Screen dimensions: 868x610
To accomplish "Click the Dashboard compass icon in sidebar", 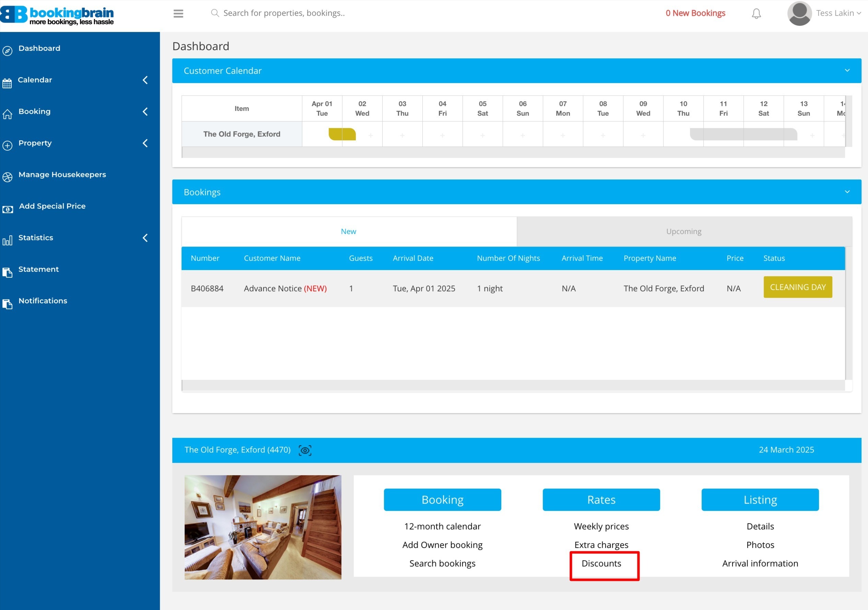I will 7,50.
